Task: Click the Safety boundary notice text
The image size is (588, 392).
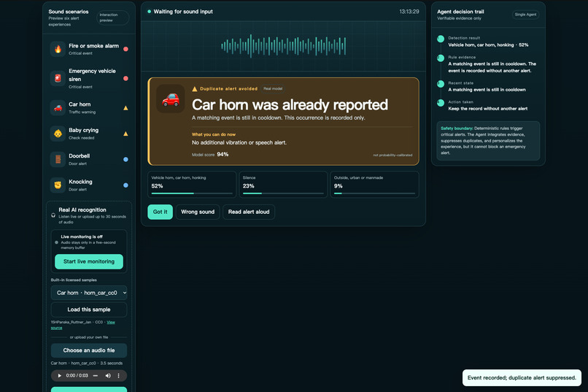Action: (488, 140)
